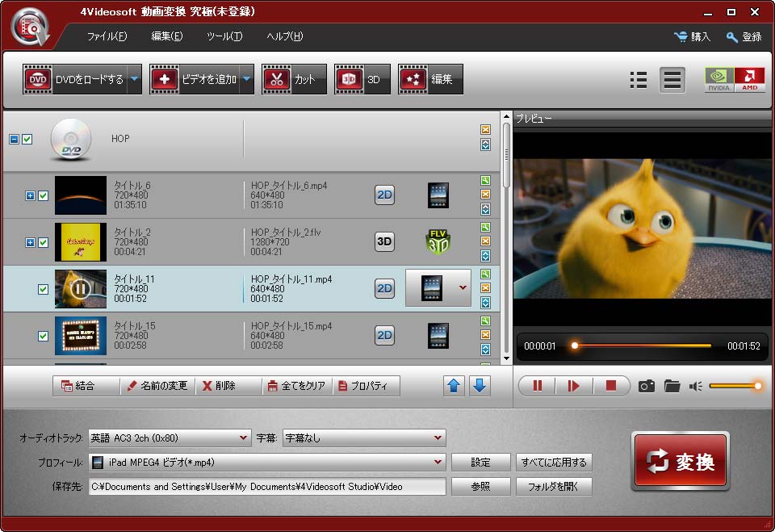
Task: Switch to detailed list view icon
Action: (x=672, y=79)
